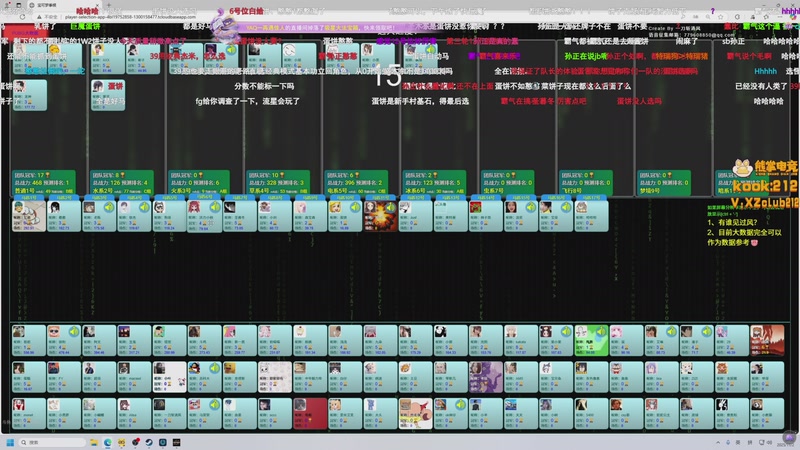This screenshot has width=800, height=450.
Task: Select the 普通1号 team info panel
Action: (x=43, y=183)
